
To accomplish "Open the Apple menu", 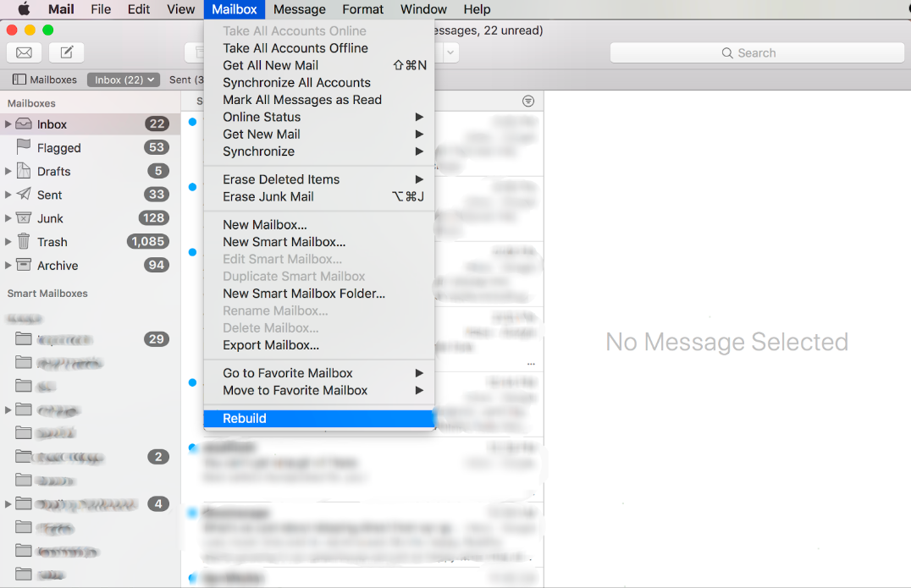I will (x=24, y=8).
